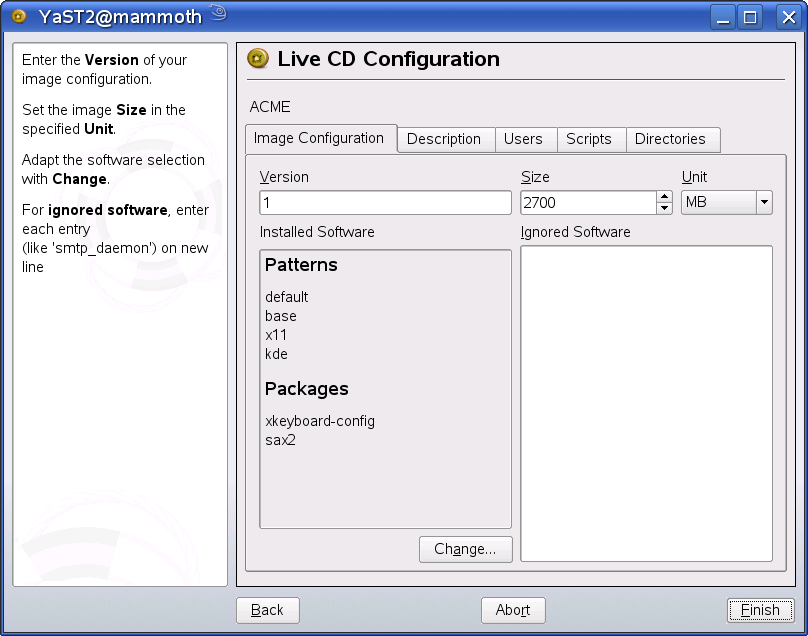Go to the Scripts tab
Viewport: 808px width, 636px height.
(x=589, y=140)
